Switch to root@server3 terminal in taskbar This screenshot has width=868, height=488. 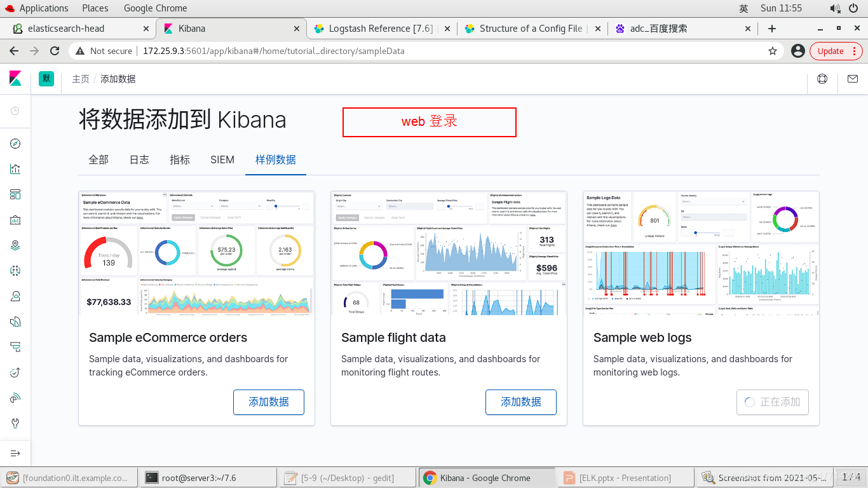click(208, 478)
